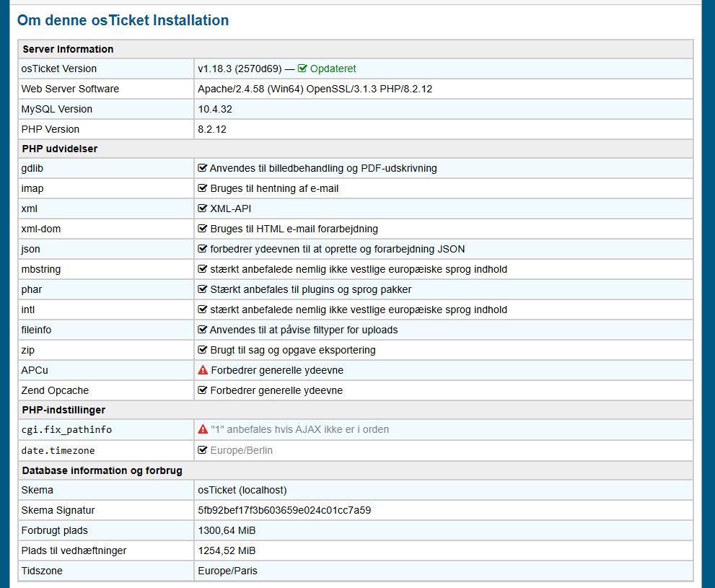Click the attachments value 1254,52 MiB
Viewport: 715px width, 588px height.
tap(227, 550)
